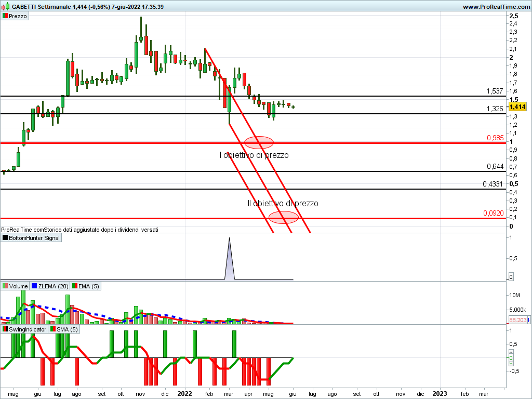Select the first price target red ellipse
The width and height of the screenshot is (532, 399).
(258, 142)
